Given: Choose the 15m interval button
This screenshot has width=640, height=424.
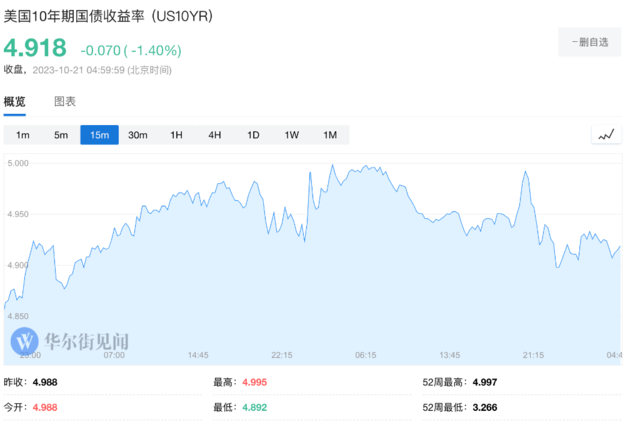Looking at the screenshot, I should click(x=100, y=135).
